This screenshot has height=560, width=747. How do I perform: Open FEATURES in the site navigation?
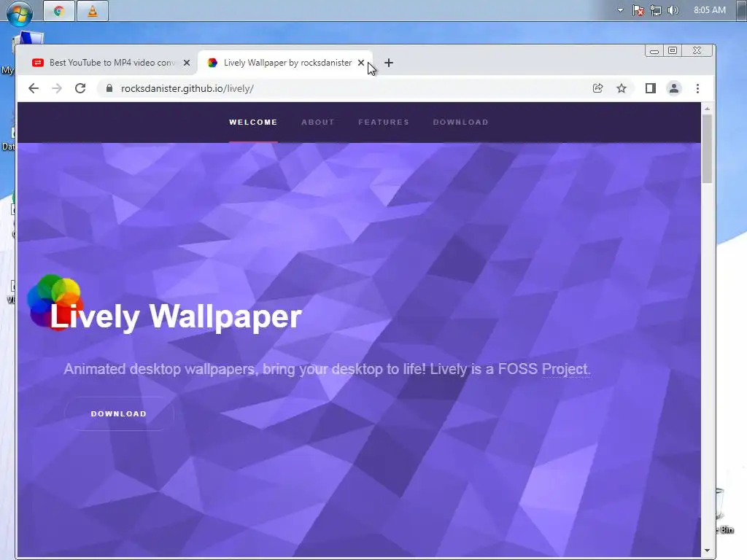[384, 122]
